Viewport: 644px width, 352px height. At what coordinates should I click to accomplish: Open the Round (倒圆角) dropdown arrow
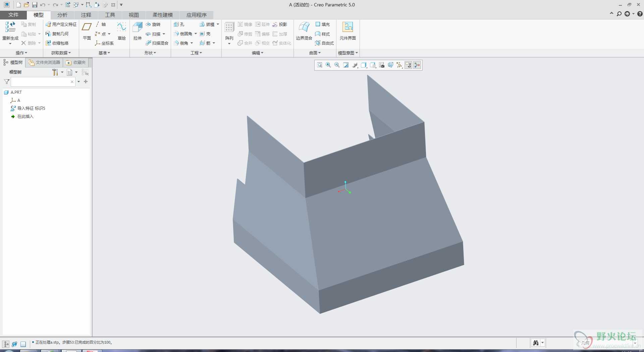(196, 34)
